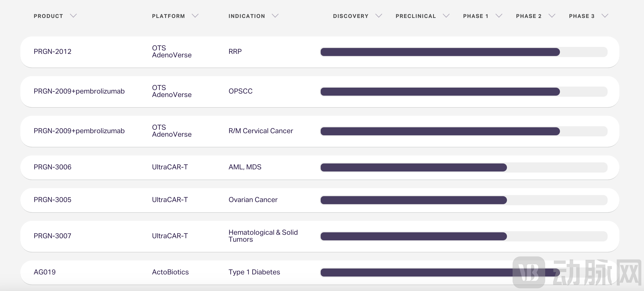The height and width of the screenshot is (291, 644).
Task: Click the PRECLINICAL column chevron arrow
Action: click(x=446, y=16)
